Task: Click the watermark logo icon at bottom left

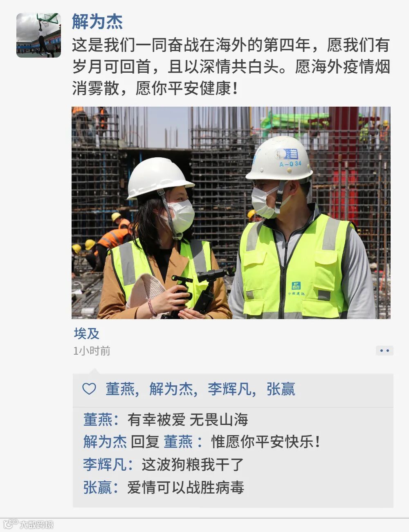Action: point(11,524)
